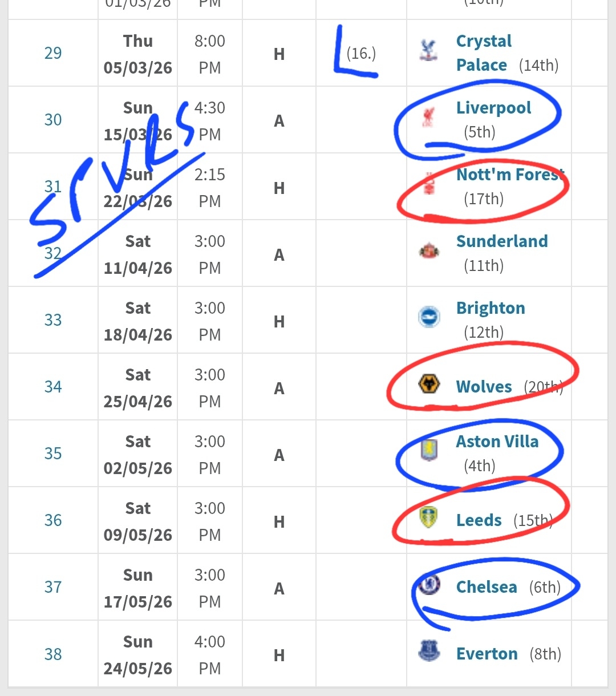This screenshot has width=616, height=696.
Task: Click the Crystal Palace club crest
Action: pyautogui.click(x=428, y=50)
